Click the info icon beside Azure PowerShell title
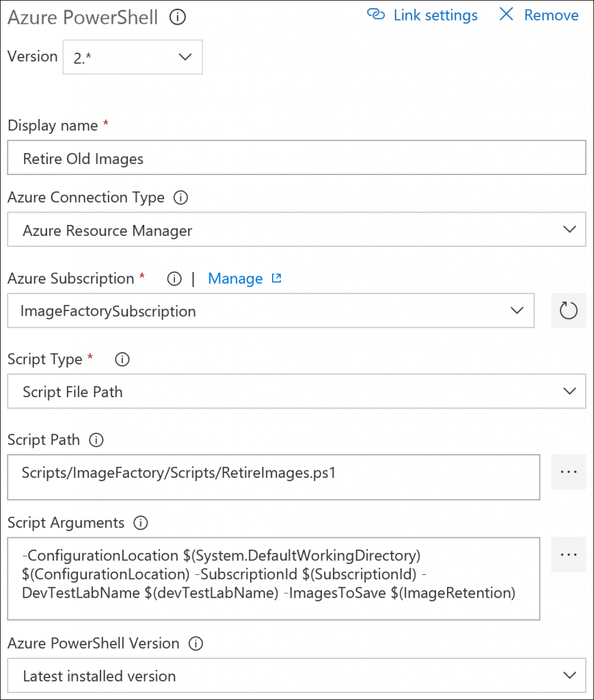This screenshot has width=594, height=700. tap(177, 17)
